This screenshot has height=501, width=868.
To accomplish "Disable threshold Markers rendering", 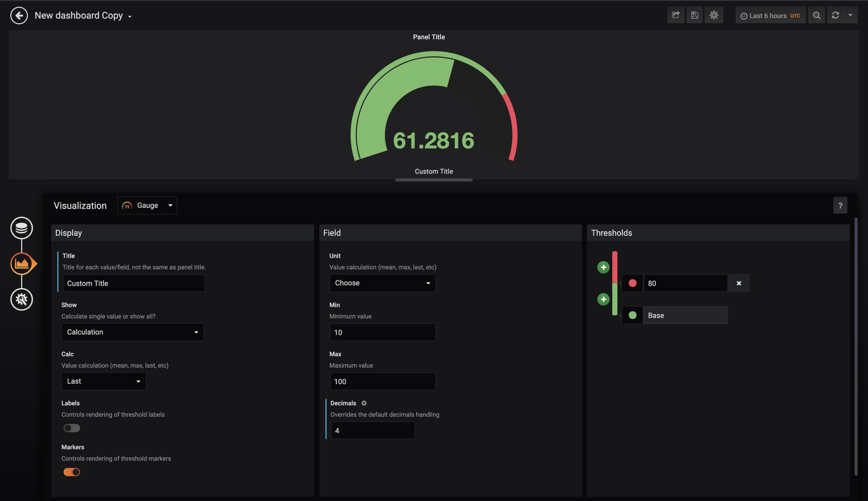I will click(71, 472).
